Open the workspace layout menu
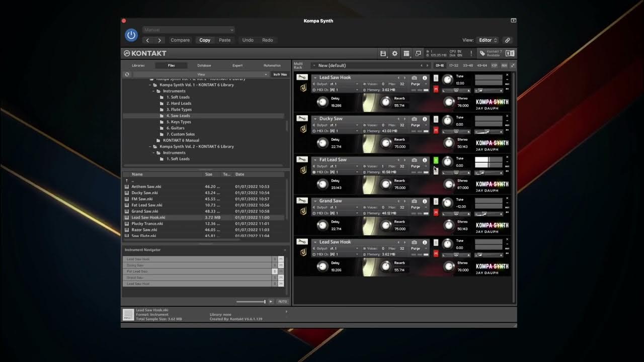644x362 pixels. [x=407, y=53]
